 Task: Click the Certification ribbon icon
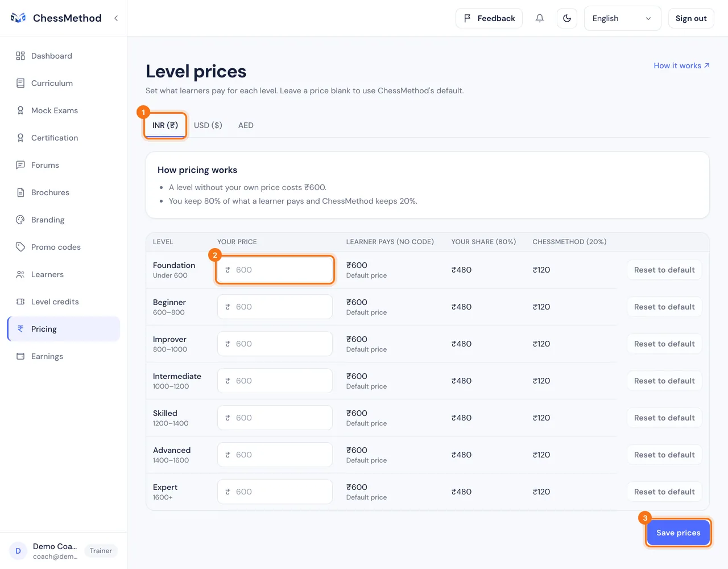click(20, 138)
